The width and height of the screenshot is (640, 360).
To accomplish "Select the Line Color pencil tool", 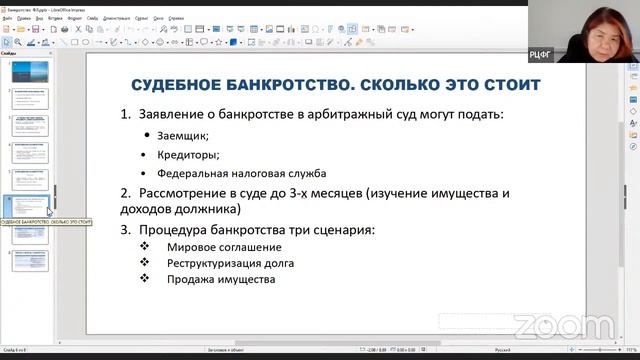I will pyautogui.click(x=31, y=42).
